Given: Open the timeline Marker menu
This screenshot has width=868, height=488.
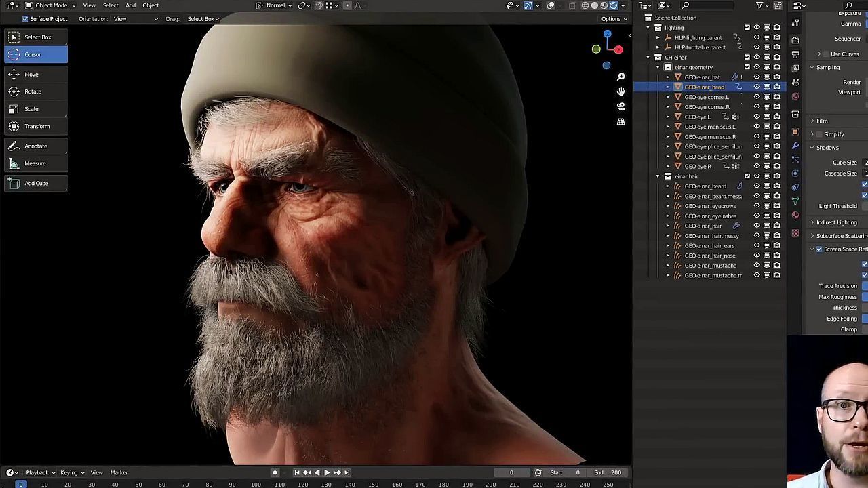Looking at the screenshot, I should click(x=119, y=472).
